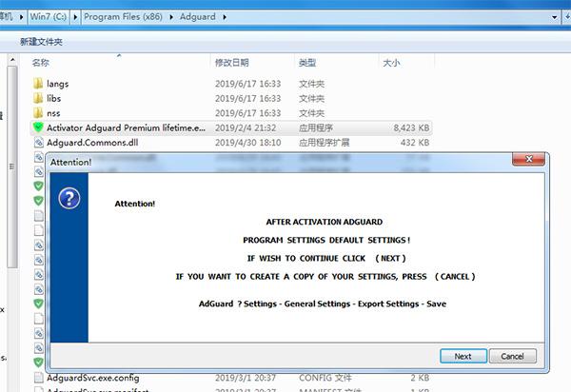This screenshot has height=392, width=571.
Task: Expand the arrow after Win7 (C:) breadcrumb
Action: coord(75,17)
